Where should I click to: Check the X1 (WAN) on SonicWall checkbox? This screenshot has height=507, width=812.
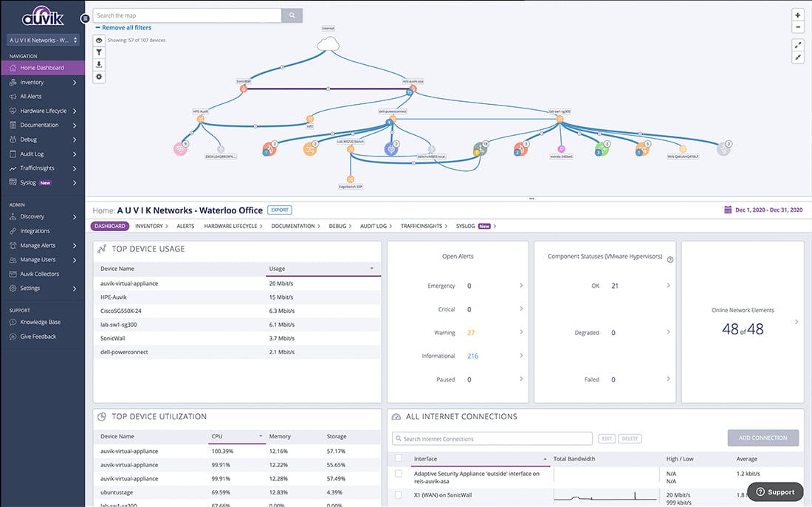point(398,494)
